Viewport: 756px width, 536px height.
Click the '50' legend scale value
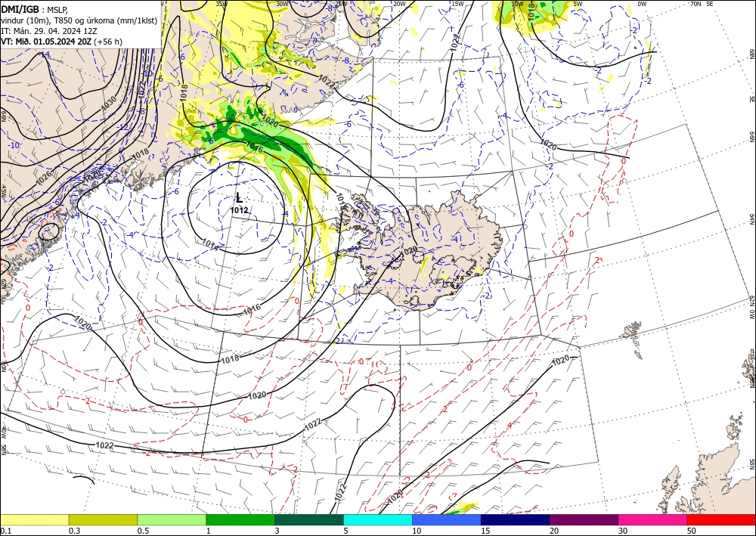692,531
